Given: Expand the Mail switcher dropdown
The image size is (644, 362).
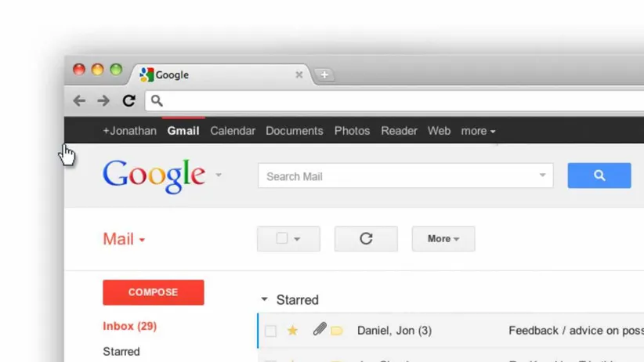Looking at the screenshot, I should 142,240.
